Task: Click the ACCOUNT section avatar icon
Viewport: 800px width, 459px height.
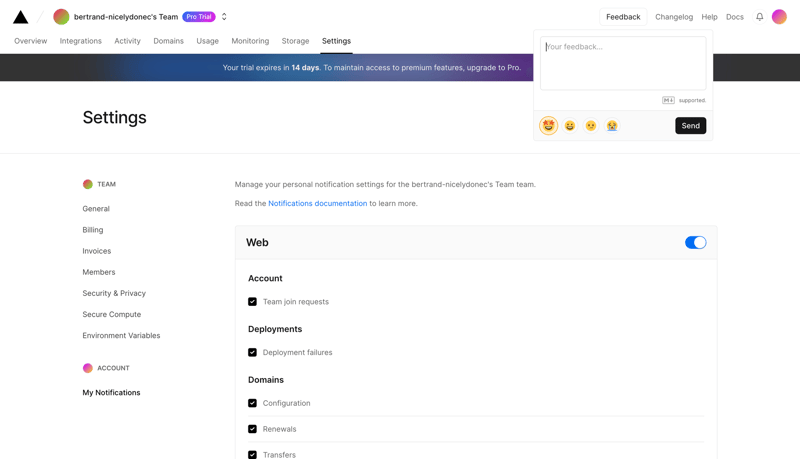Action: click(x=88, y=368)
